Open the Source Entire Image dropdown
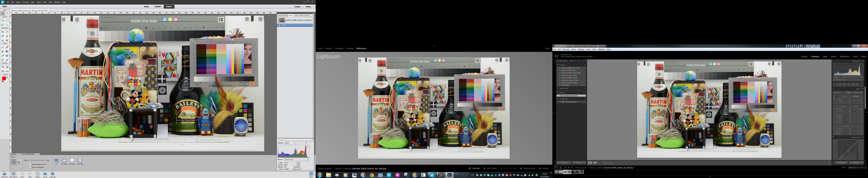This screenshot has width=868, height=178. 297,160
